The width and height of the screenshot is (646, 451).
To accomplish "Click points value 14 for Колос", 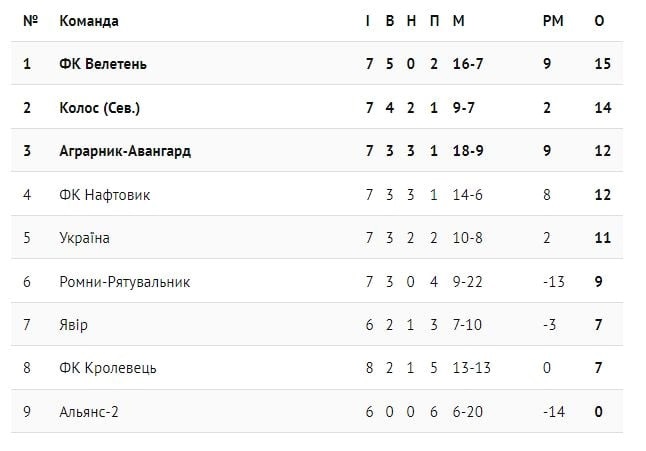I will pyautogui.click(x=603, y=108).
